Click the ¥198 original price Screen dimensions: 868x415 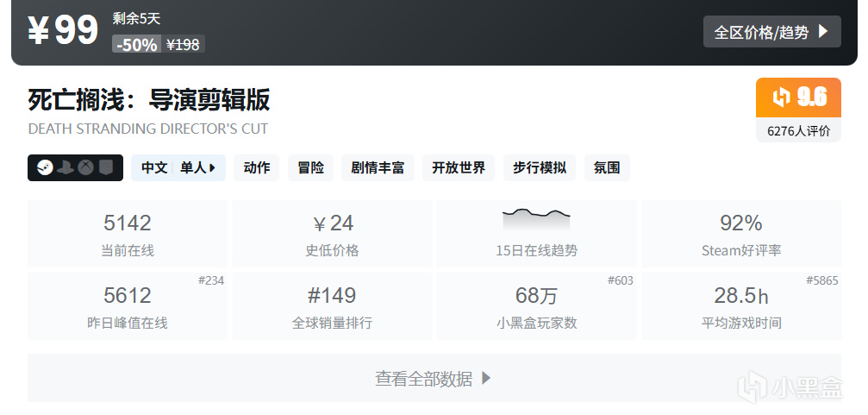pos(183,44)
